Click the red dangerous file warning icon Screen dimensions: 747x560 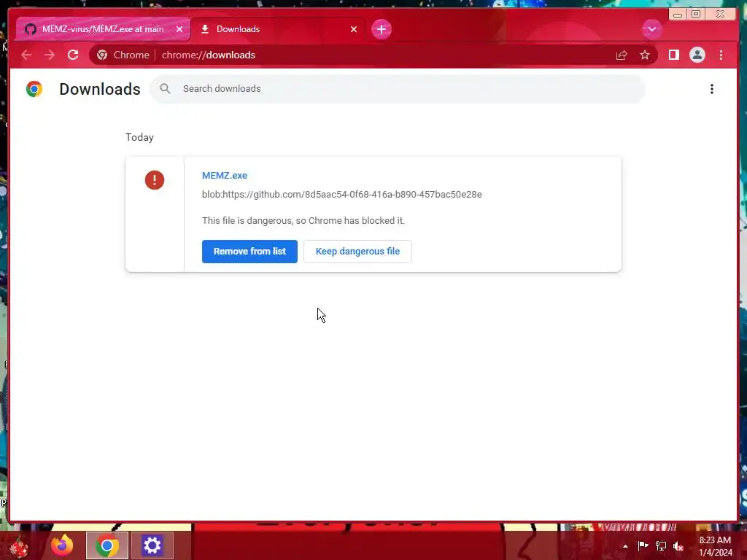tap(155, 180)
